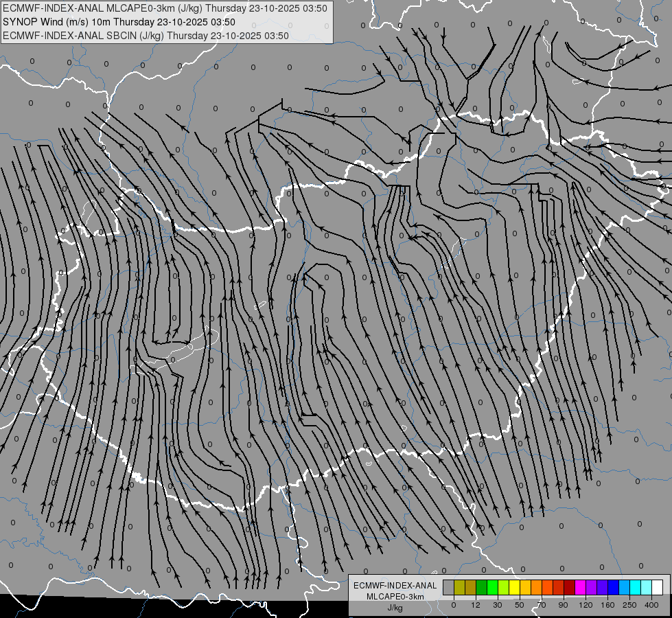The width and height of the screenshot is (672, 618).
Task: Click the SBCIN header line
Action: click(x=146, y=36)
